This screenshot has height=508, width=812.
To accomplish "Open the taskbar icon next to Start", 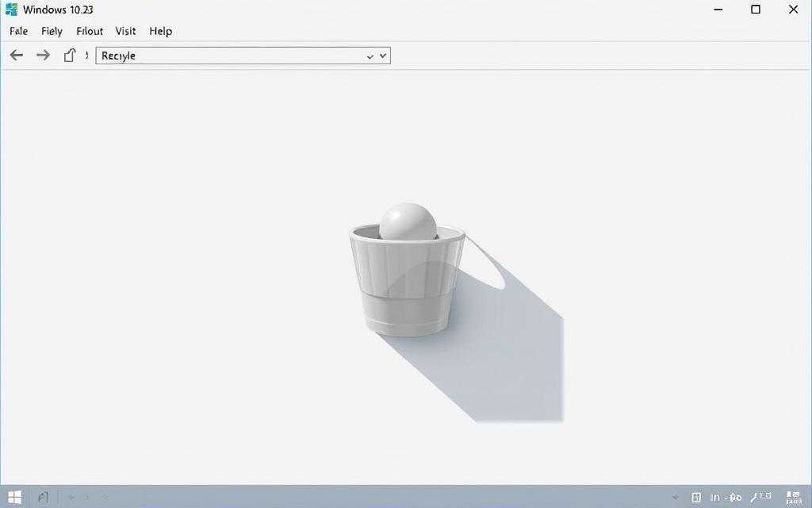I will 43,498.
